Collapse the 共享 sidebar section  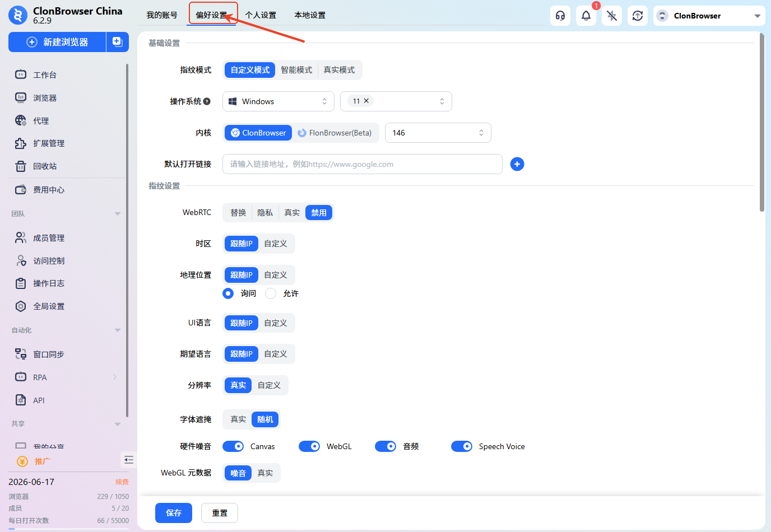pyautogui.click(x=118, y=424)
